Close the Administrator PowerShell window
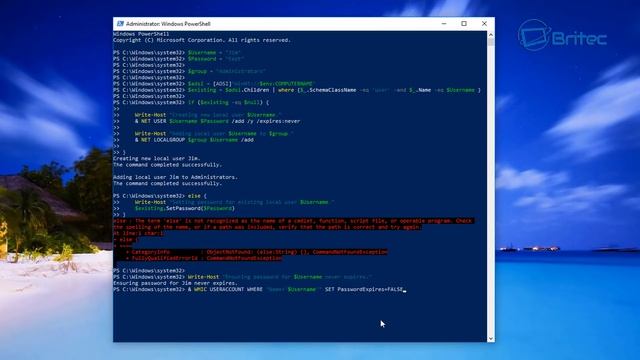This screenshot has height=360, width=640. pos(484,24)
